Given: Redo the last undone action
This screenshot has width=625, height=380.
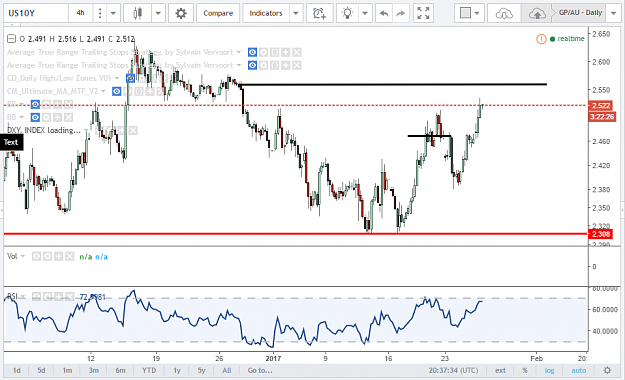Looking at the screenshot, I should 401,14.
